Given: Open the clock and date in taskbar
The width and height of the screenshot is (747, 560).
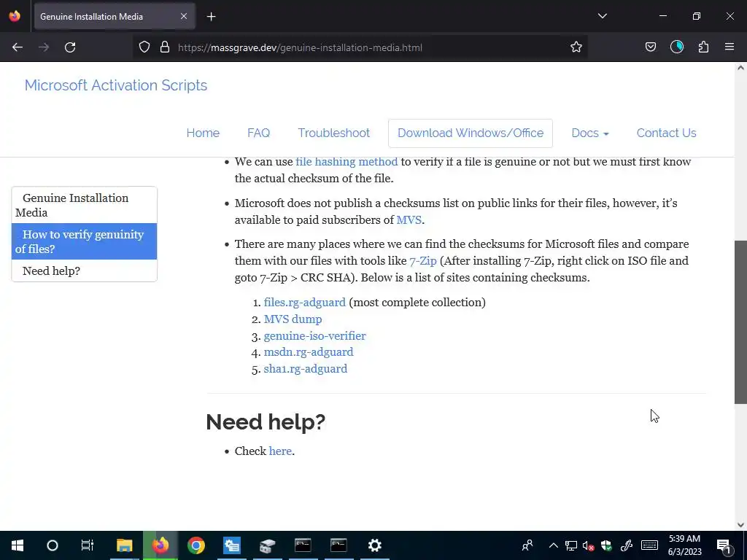Looking at the screenshot, I should (x=684, y=545).
